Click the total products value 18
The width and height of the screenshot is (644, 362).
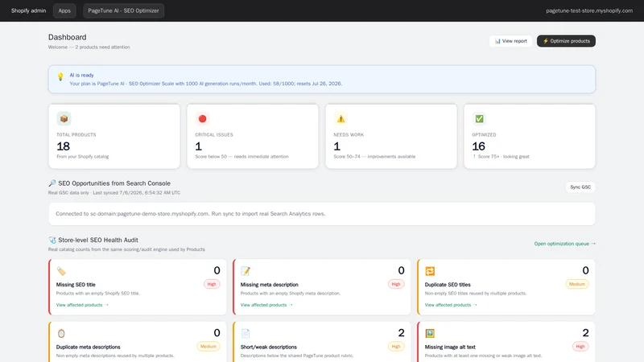pyautogui.click(x=64, y=146)
